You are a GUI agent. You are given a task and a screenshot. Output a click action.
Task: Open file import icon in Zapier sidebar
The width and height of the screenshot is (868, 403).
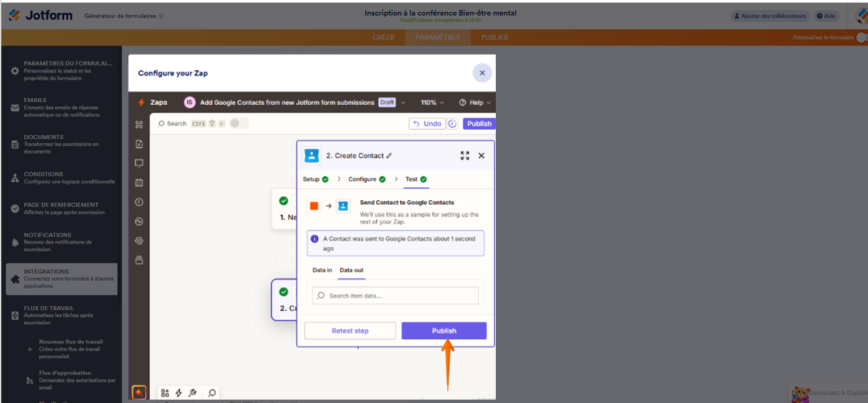[139, 144]
